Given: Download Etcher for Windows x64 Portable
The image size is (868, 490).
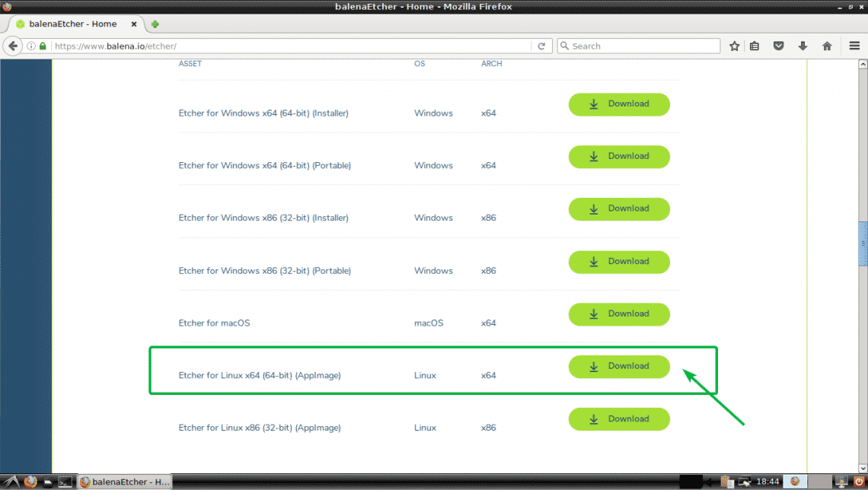Looking at the screenshot, I should (x=619, y=157).
